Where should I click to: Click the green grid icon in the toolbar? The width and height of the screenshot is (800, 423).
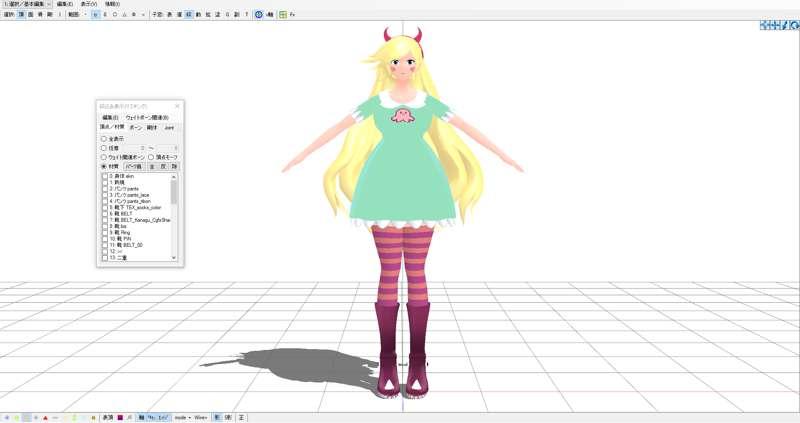[x=283, y=14]
